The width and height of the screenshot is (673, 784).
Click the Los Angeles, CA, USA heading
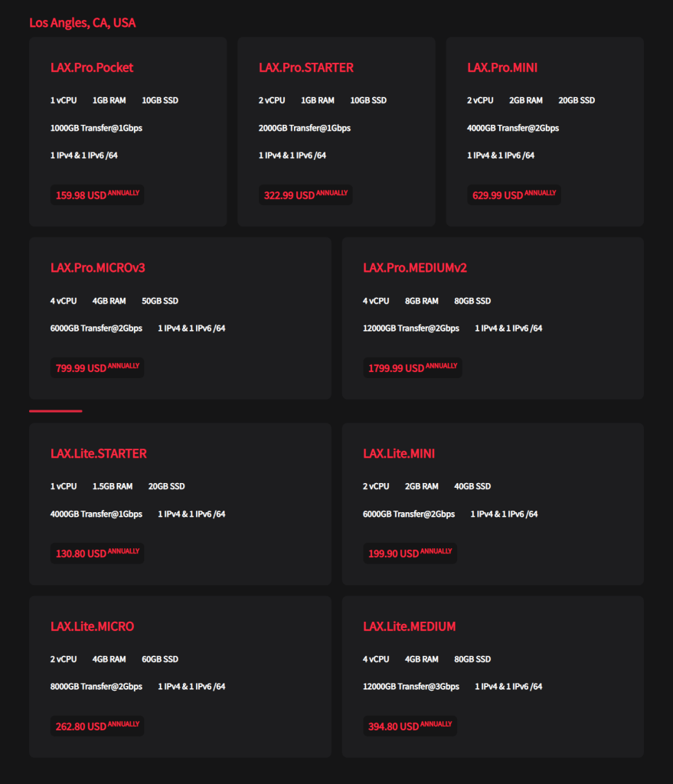[83, 23]
